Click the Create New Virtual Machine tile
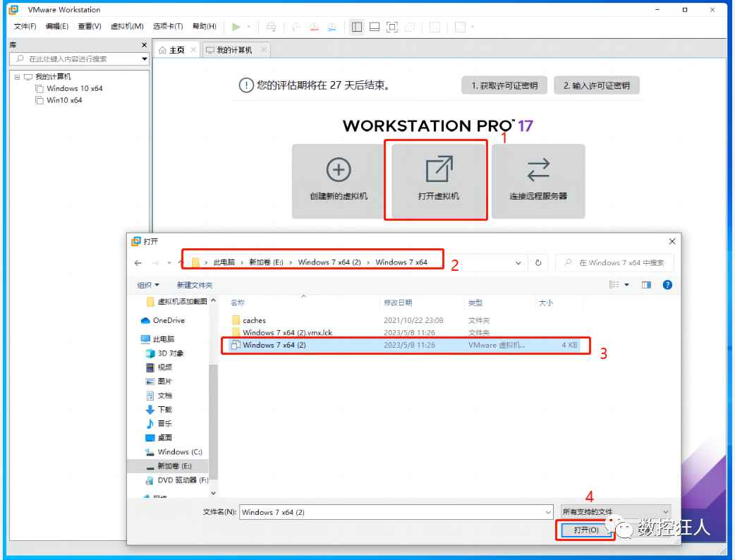The image size is (735, 560). (339, 181)
